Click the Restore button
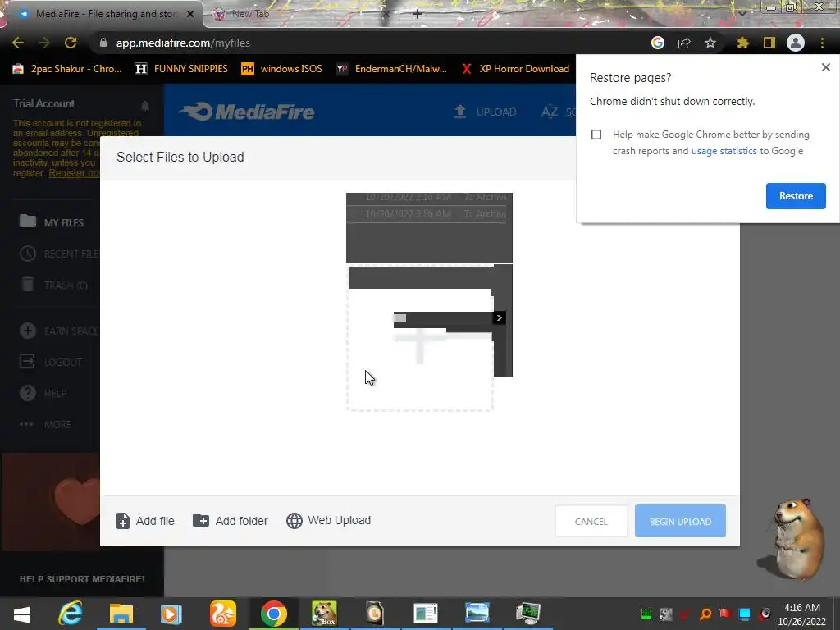The height and width of the screenshot is (630, 840). pyautogui.click(x=796, y=196)
